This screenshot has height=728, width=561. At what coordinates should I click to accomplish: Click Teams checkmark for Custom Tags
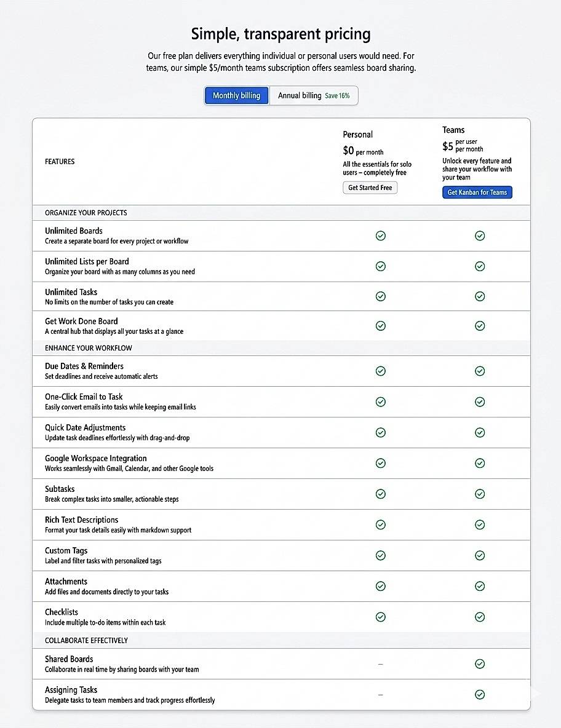click(x=480, y=555)
